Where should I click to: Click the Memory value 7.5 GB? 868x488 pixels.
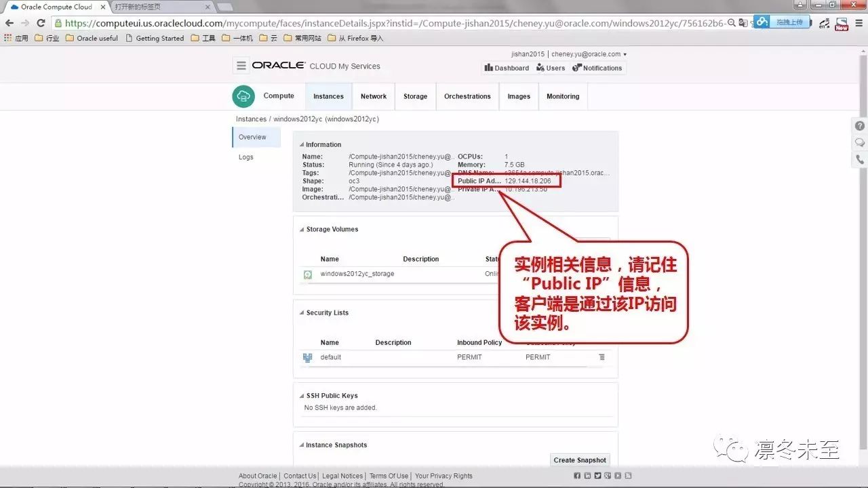(x=515, y=165)
